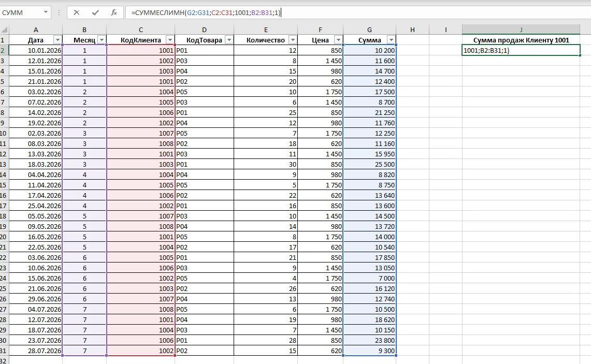Select column J header
This screenshot has height=364, width=591.
pyautogui.click(x=521, y=30)
